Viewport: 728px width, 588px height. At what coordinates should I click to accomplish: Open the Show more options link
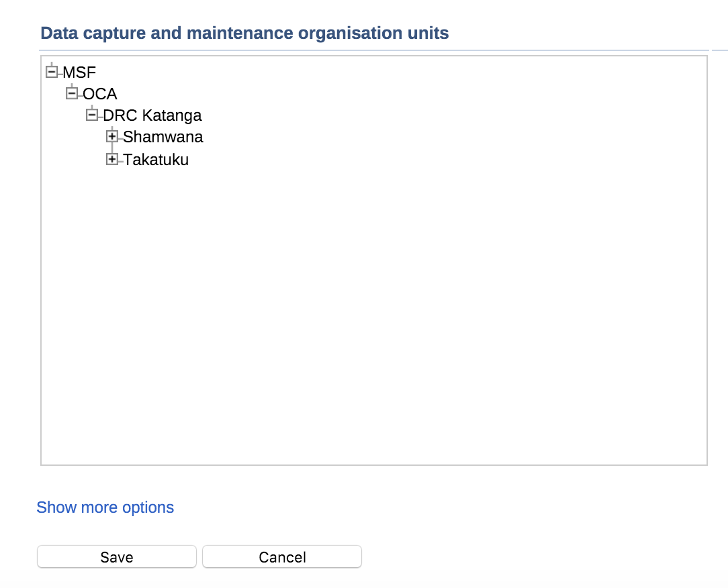[105, 507]
